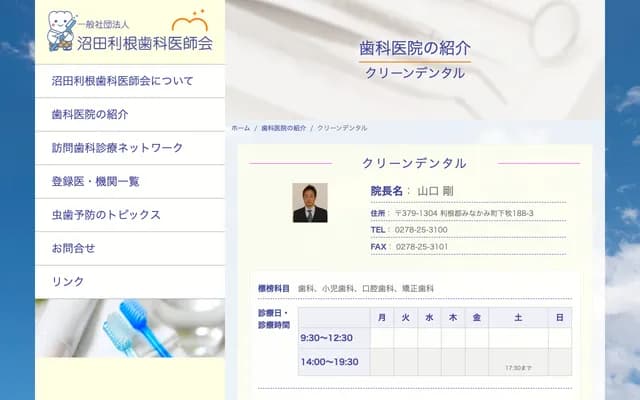This screenshot has height=400, width=640.
Task: Click the toothbrush image in sidebar
Action: (x=130, y=327)
